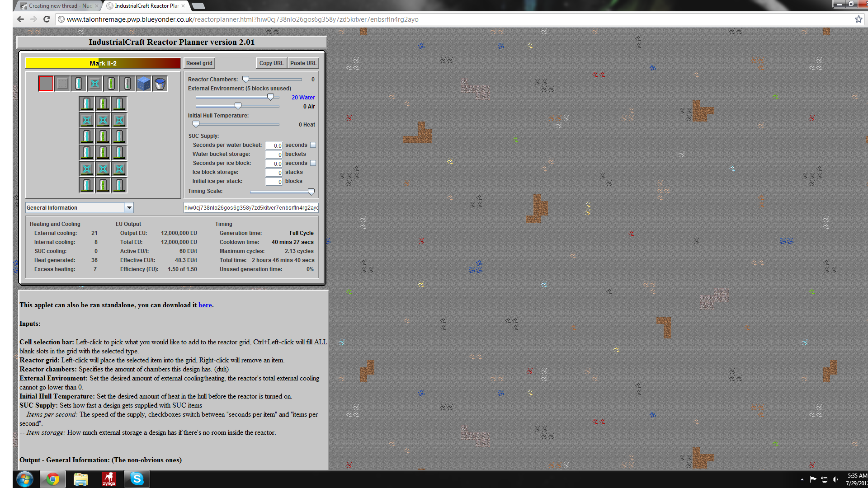Select the cyan coolant cell icon
This screenshot has height=488, width=868.
(x=79, y=84)
